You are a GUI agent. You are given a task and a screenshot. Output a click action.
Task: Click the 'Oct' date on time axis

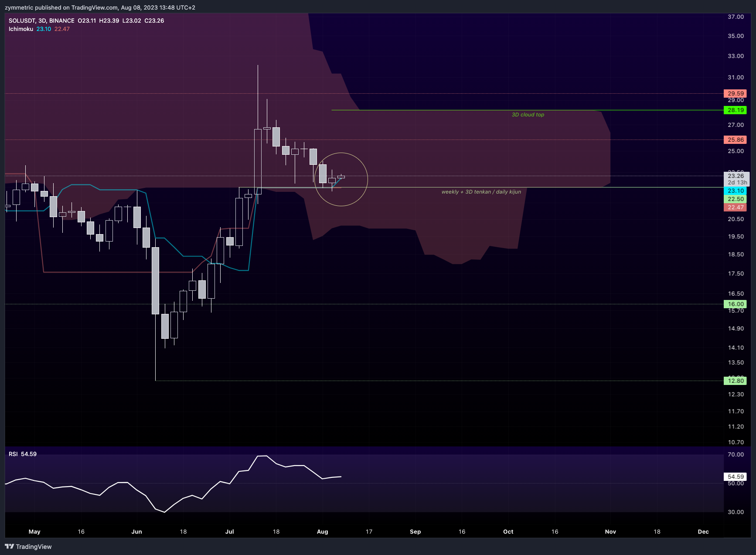tap(508, 531)
